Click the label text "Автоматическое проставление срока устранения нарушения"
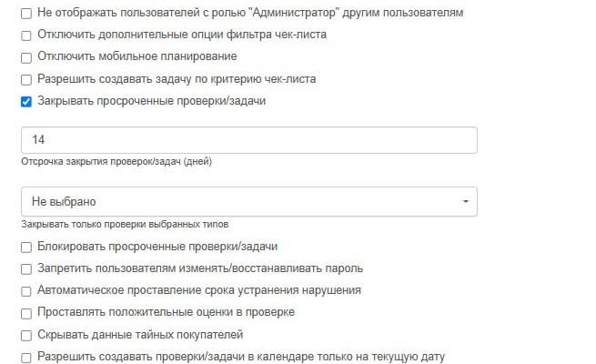 pyautogui.click(x=199, y=290)
